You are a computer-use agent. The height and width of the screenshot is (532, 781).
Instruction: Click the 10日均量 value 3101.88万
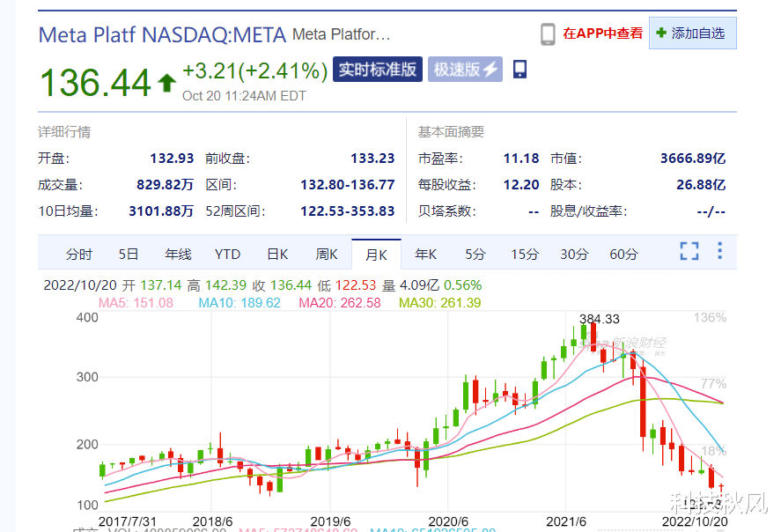pyautogui.click(x=161, y=211)
